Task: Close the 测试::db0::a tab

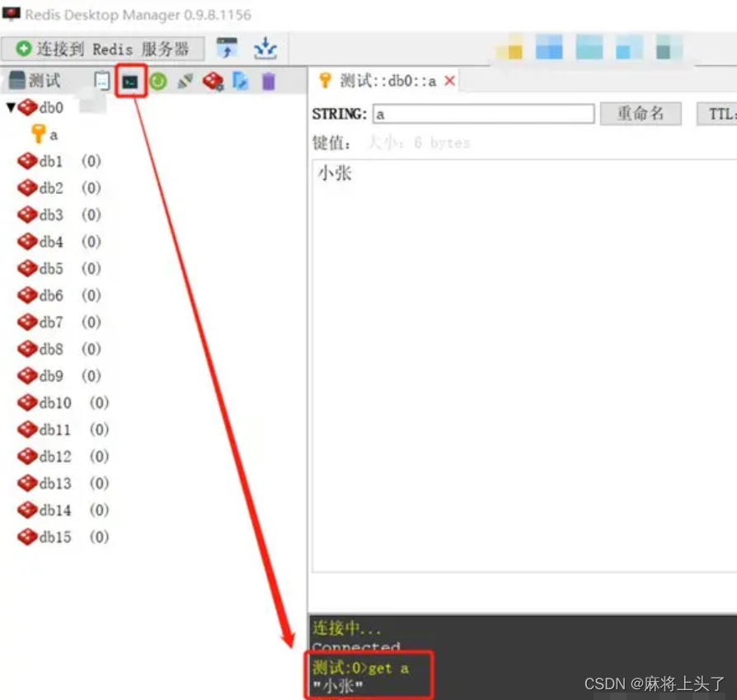Action: tap(449, 81)
